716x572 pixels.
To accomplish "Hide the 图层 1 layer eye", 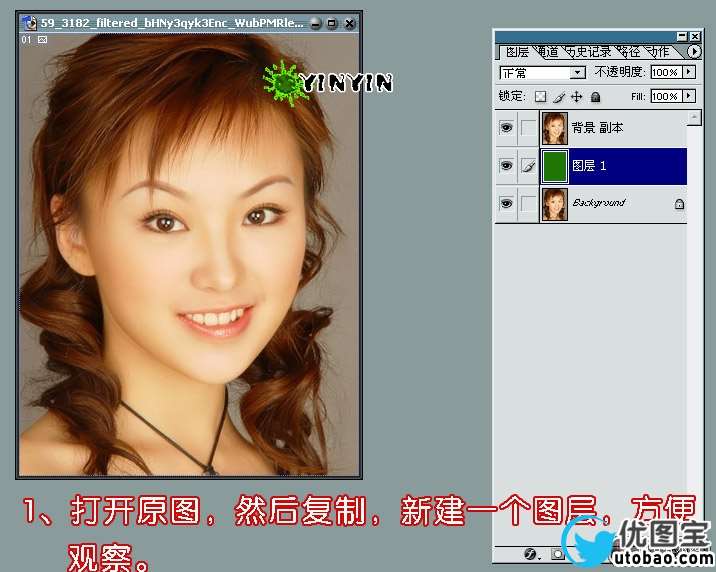I will pos(506,165).
